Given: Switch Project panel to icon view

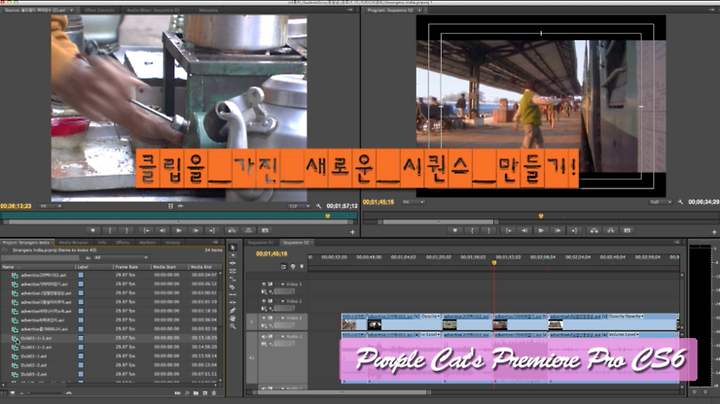Looking at the screenshot, I should 13,393.
